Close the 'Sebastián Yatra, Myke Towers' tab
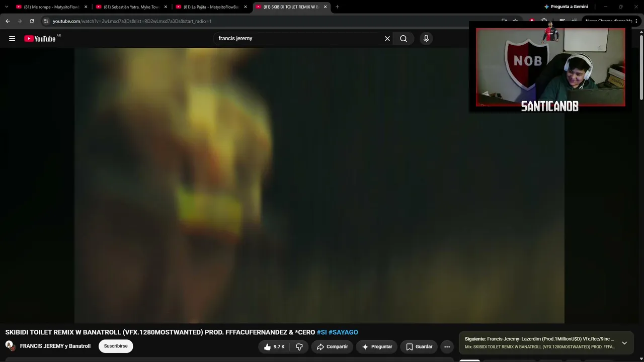 [166, 7]
